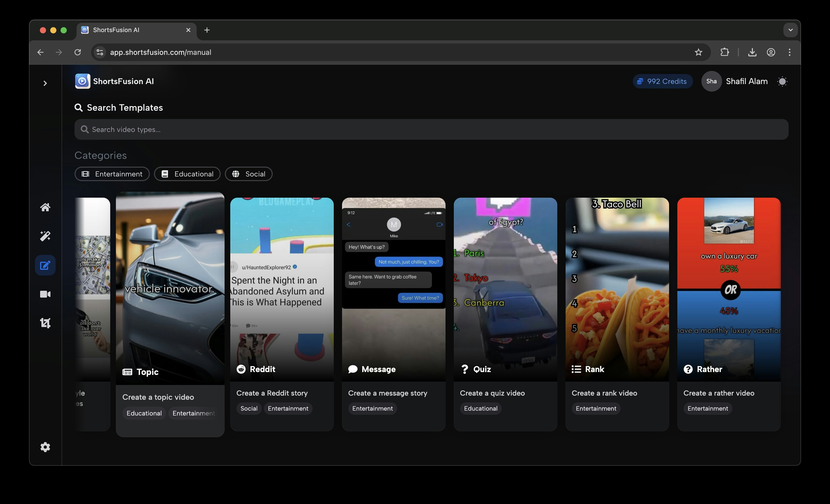The width and height of the screenshot is (830, 504).
Task: Toggle the Entertainment category filter
Action: click(112, 174)
